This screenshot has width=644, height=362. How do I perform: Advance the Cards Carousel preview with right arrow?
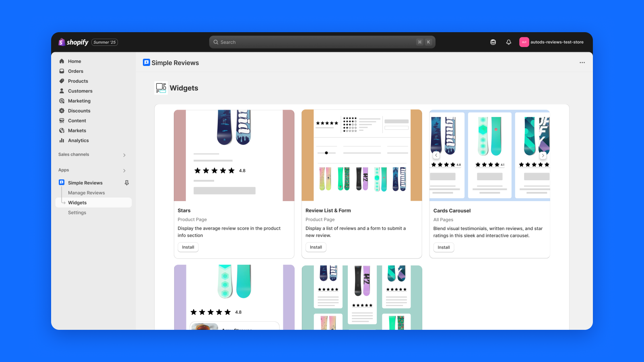tap(543, 155)
